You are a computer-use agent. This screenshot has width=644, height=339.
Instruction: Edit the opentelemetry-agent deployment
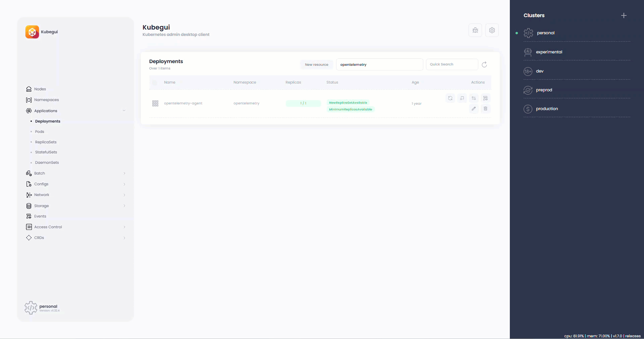coord(474,109)
